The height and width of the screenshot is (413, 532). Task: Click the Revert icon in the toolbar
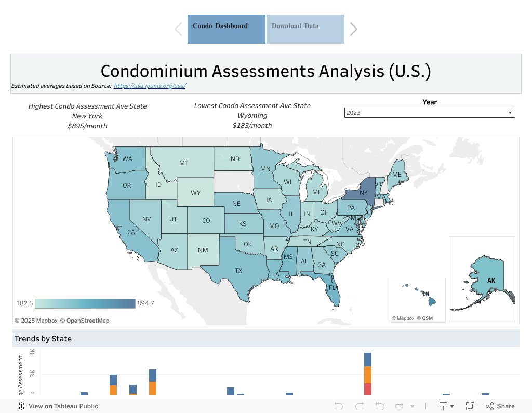pyautogui.click(x=380, y=406)
